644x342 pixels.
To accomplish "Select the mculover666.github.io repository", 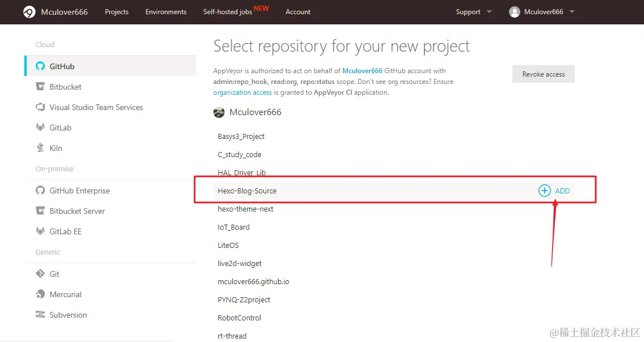I will (x=254, y=281).
